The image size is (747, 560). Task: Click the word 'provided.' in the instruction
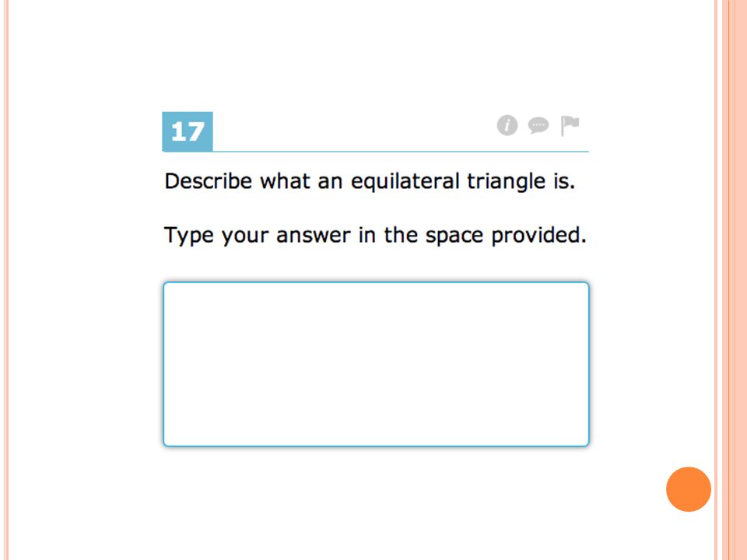coord(538,235)
